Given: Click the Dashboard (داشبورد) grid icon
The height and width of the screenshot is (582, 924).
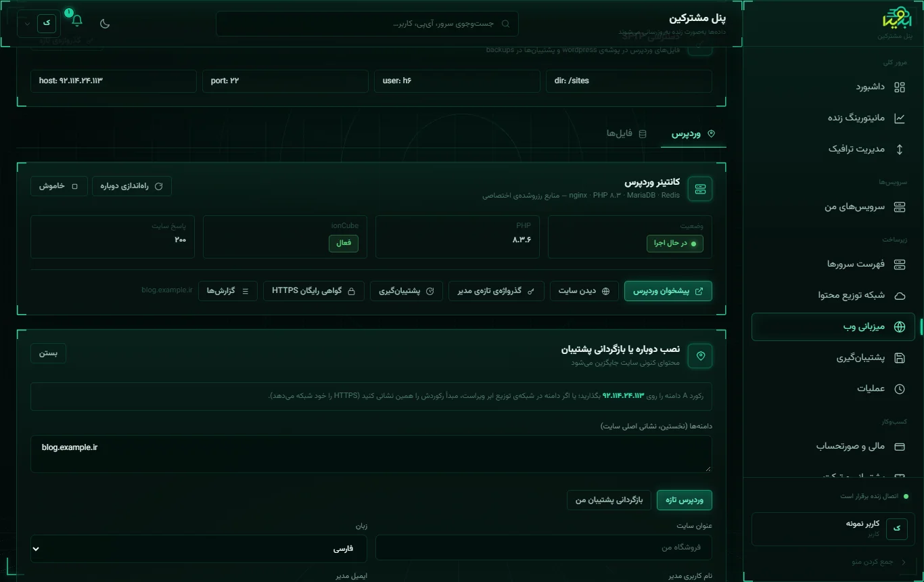Looking at the screenshot, I should click(x=900, y=87).
